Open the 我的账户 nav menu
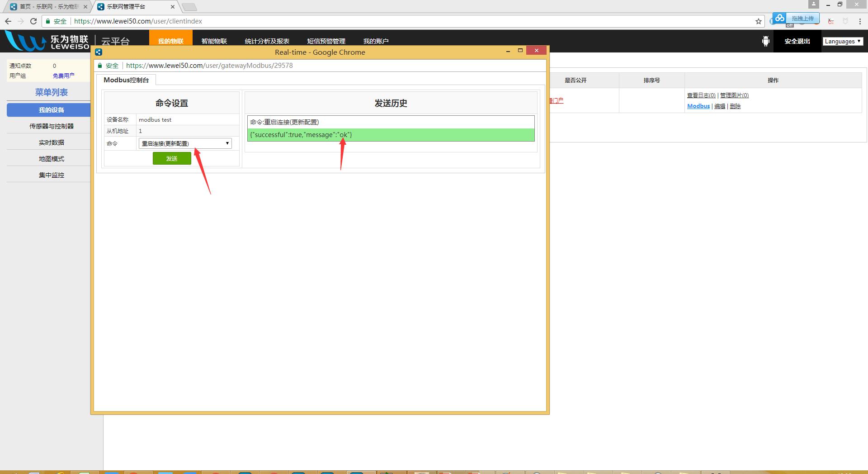The image size is (868, 474). [376, 41]
